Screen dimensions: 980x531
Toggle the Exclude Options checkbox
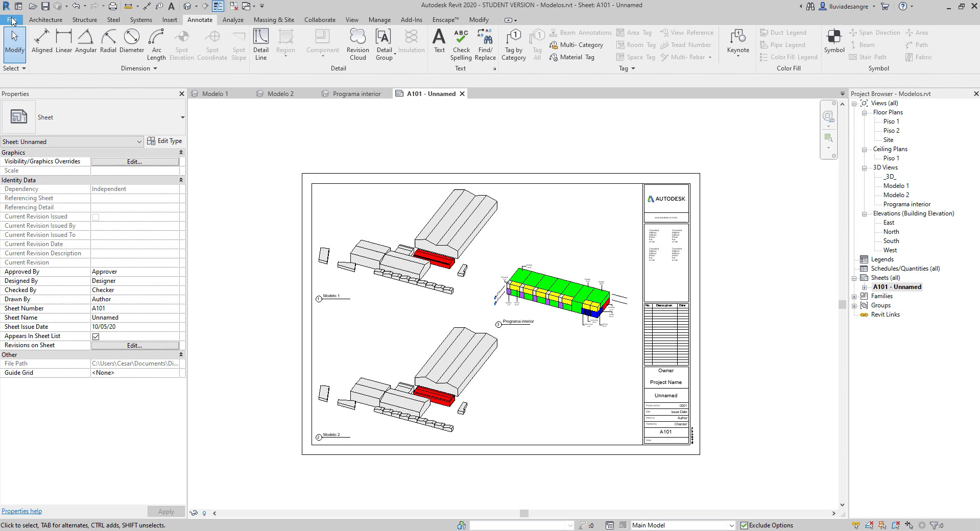[744, 525]
